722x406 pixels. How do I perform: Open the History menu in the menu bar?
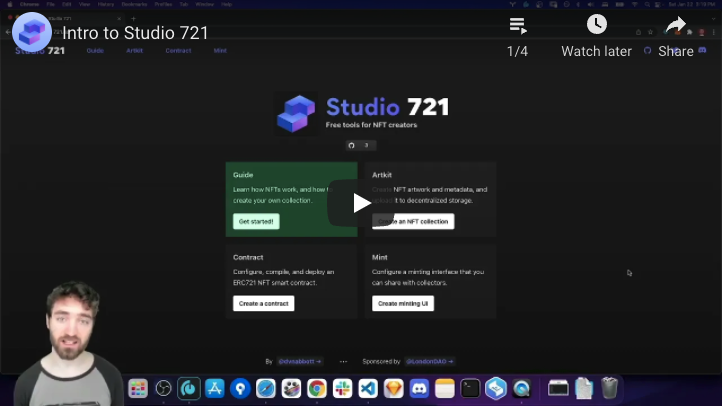pos(105,4)
